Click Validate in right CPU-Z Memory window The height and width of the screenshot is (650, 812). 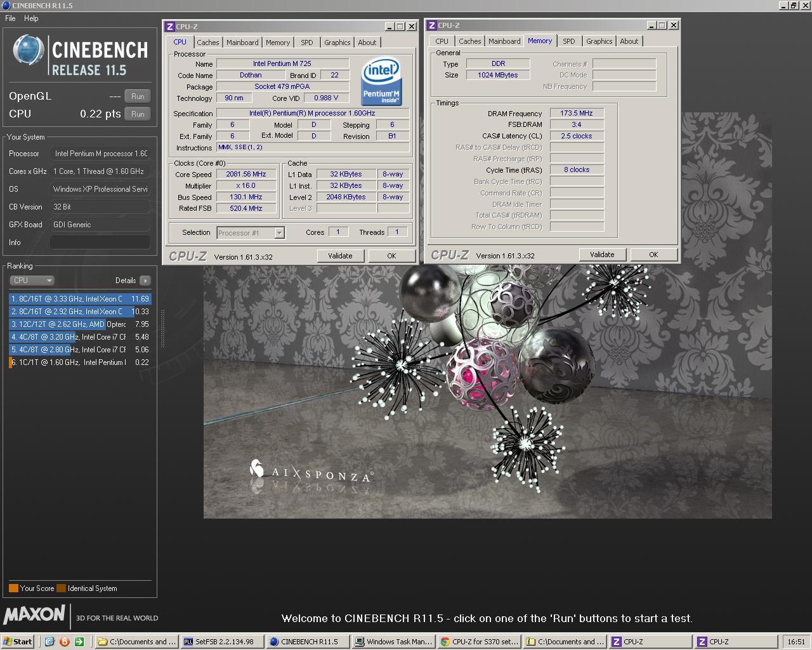(x=602, y=255)
